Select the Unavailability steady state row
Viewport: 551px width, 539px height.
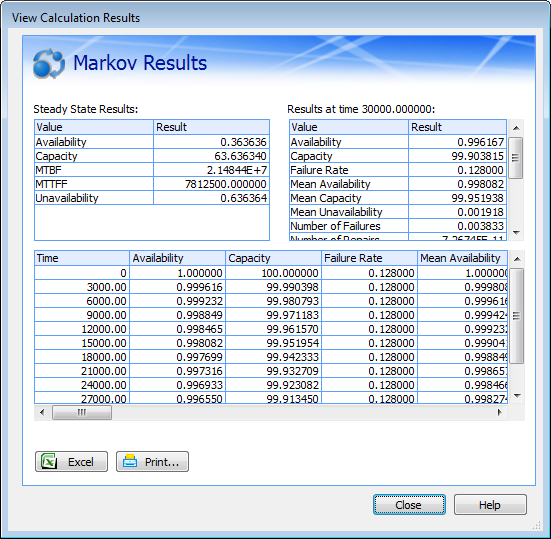coord(152,198)
